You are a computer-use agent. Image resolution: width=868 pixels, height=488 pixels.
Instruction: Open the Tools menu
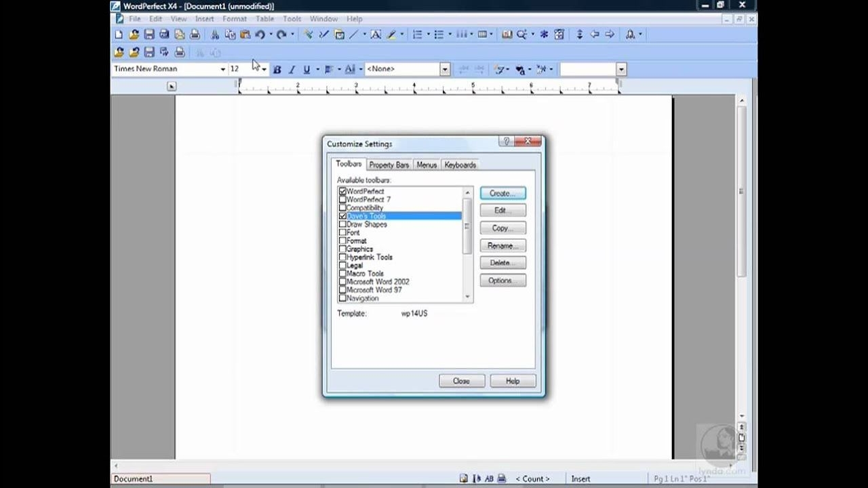click(x=292, y=19)
